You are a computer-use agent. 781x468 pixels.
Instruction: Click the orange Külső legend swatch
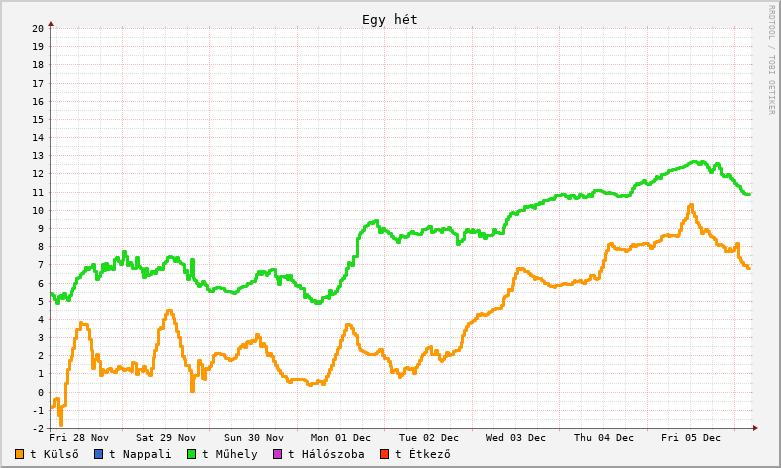[20, 454]
